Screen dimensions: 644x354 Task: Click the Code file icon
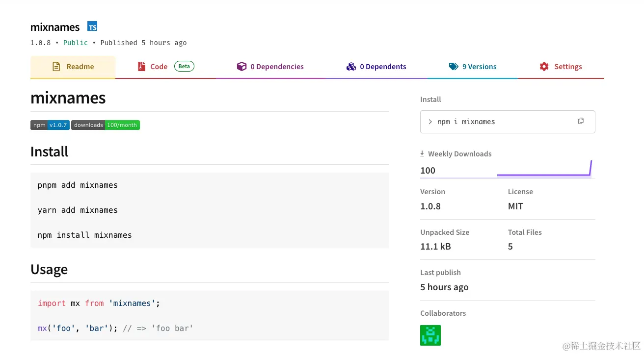142,67
